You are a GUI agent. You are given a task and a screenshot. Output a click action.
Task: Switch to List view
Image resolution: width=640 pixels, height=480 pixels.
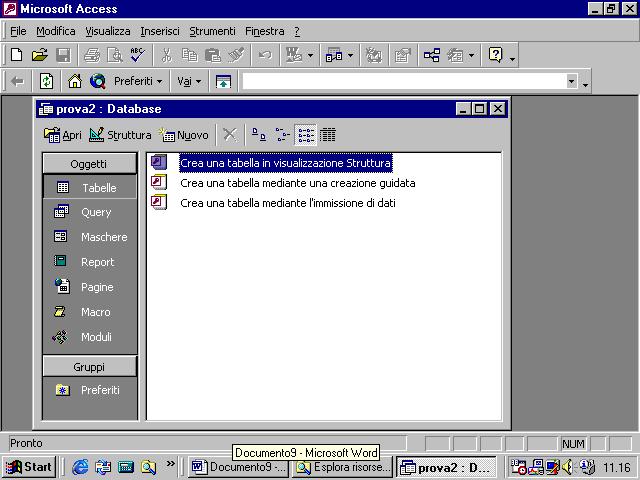pos(305,135)
